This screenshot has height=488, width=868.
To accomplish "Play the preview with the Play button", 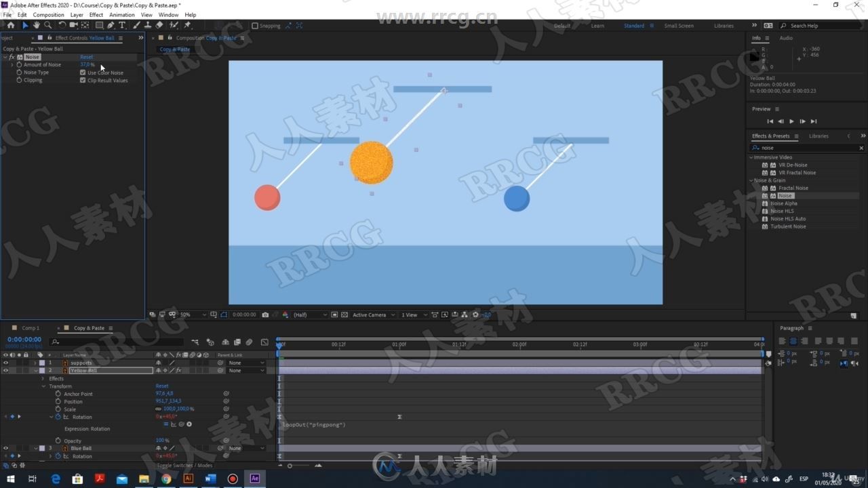I will pos(791,121).
